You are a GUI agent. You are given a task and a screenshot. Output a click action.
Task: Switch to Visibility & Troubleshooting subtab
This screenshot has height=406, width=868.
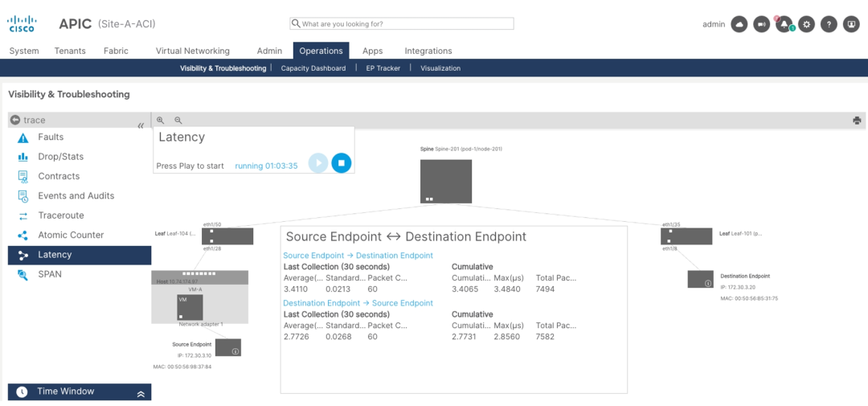pyautogui.click(x=223, y=68)
